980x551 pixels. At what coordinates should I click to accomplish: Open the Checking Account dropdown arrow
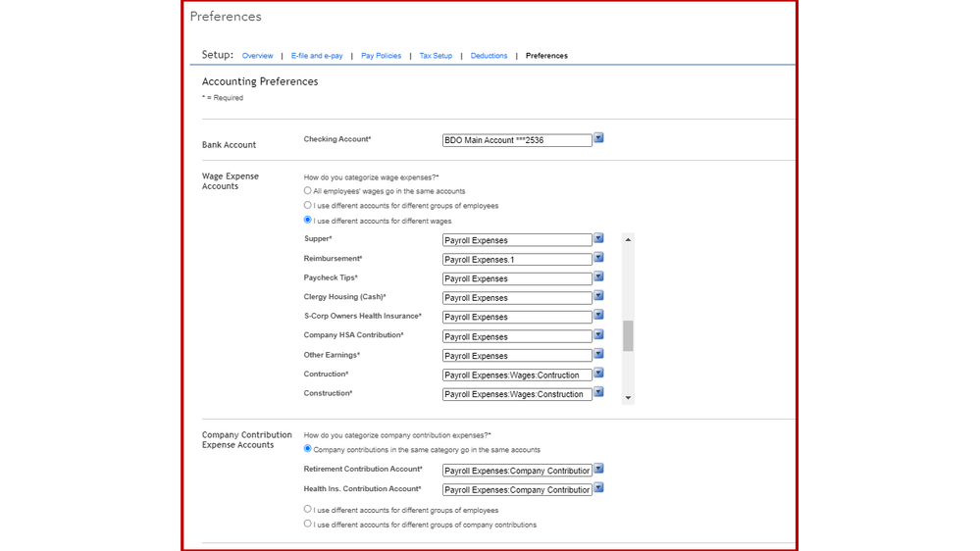coord(598,139)
